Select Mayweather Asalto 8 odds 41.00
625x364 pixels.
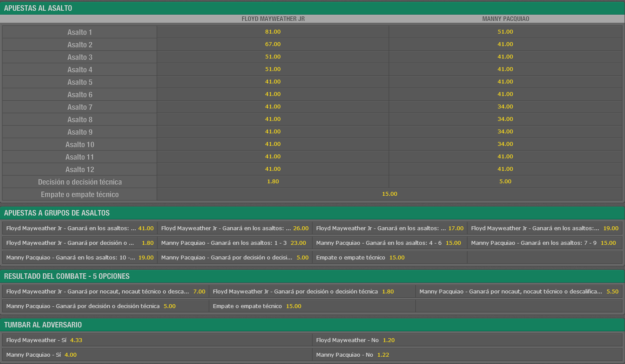click(273, 119)
